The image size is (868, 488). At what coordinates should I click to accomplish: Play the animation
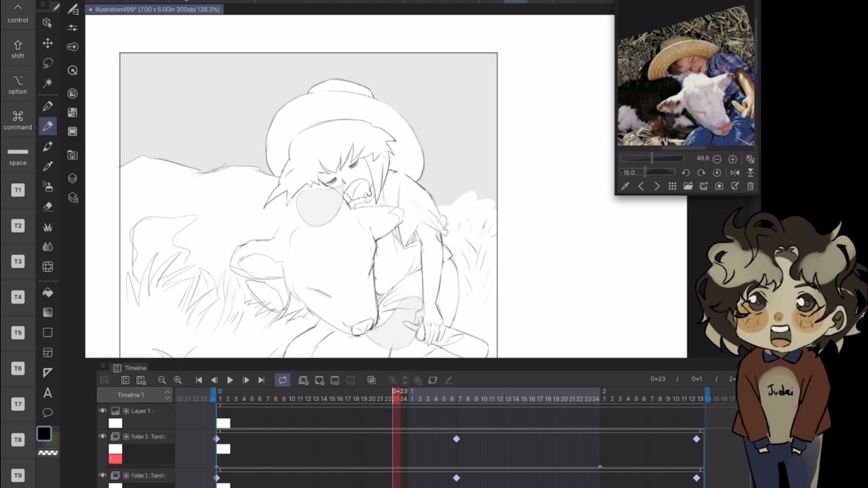[x=230, y=380]
